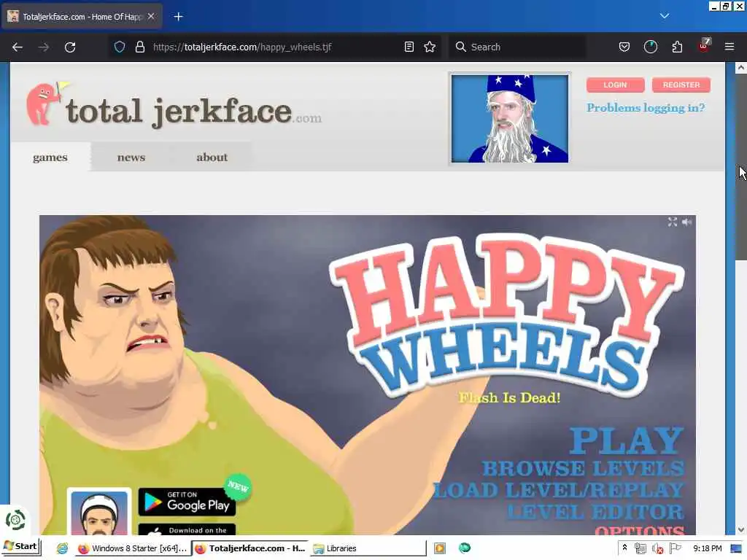Click the media player taskbar icon
Viewport: 747px width, 560px height.
(439, 548)
